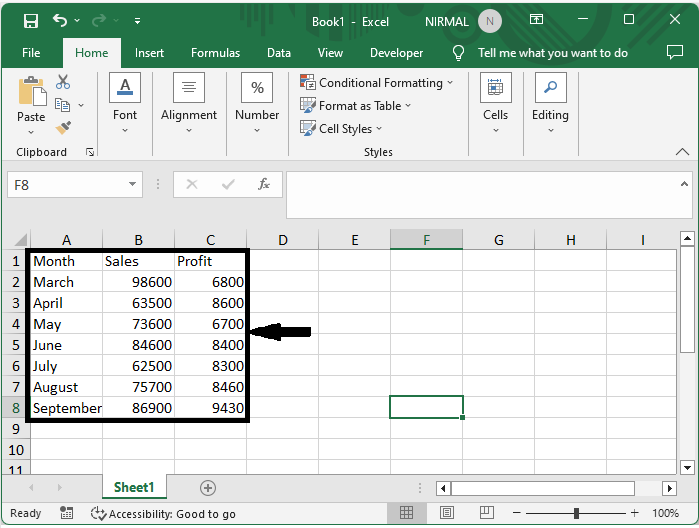Click the Cut scissors icon
The width and height of the screenshot is (699, 528).
pos(63,82)
